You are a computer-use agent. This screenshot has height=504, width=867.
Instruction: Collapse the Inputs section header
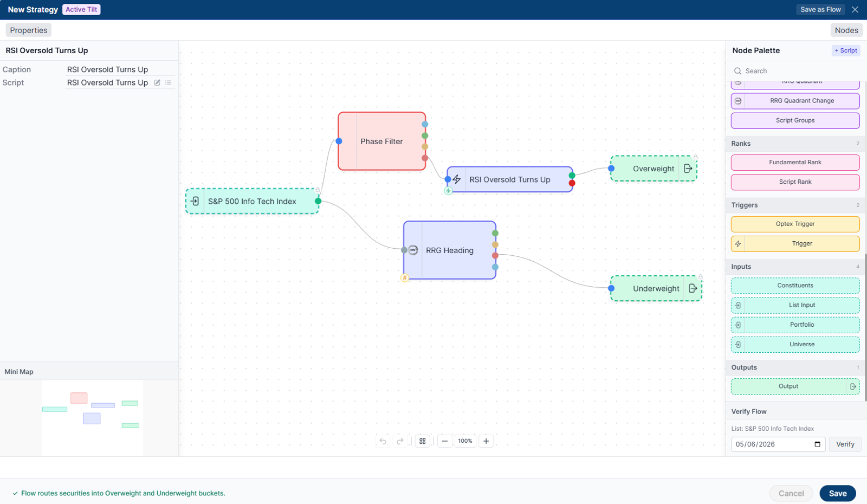tap(795, 267)
